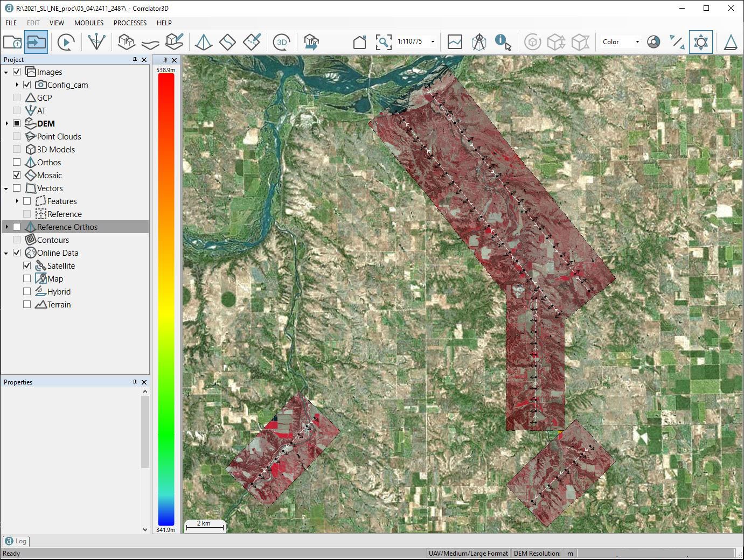Click the Log button at the bottom

pyautogui.click(x=16, y=541)
